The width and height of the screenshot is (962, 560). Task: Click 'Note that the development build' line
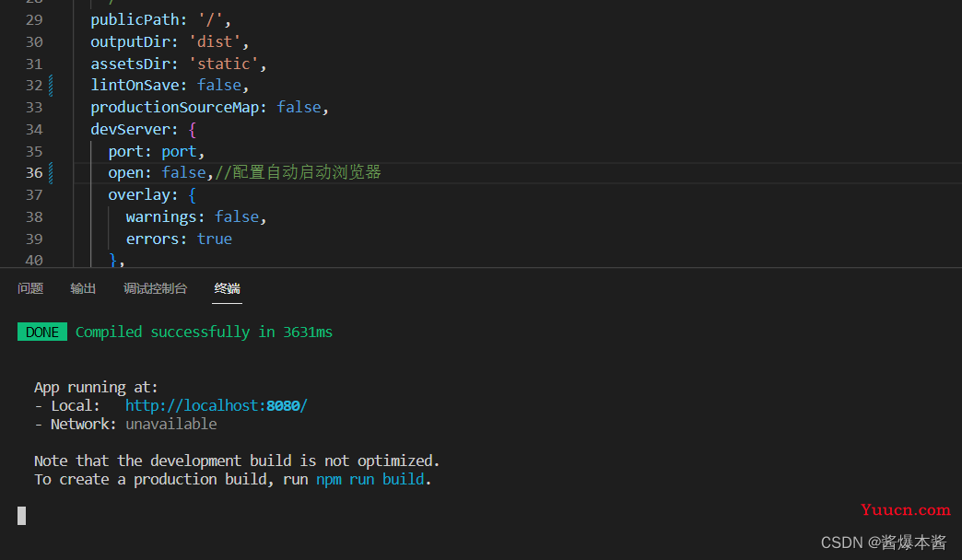(237, 461)
